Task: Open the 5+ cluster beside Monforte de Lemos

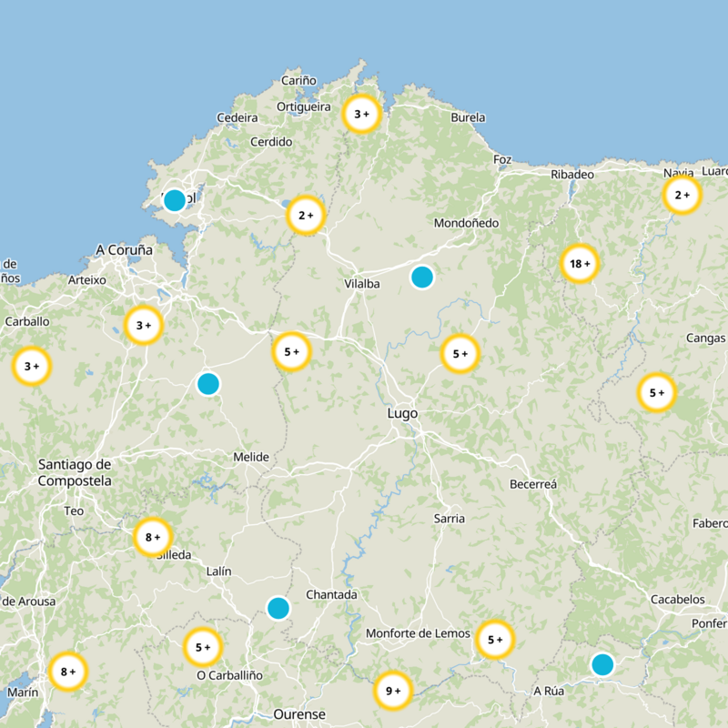Action: (495, 640)
